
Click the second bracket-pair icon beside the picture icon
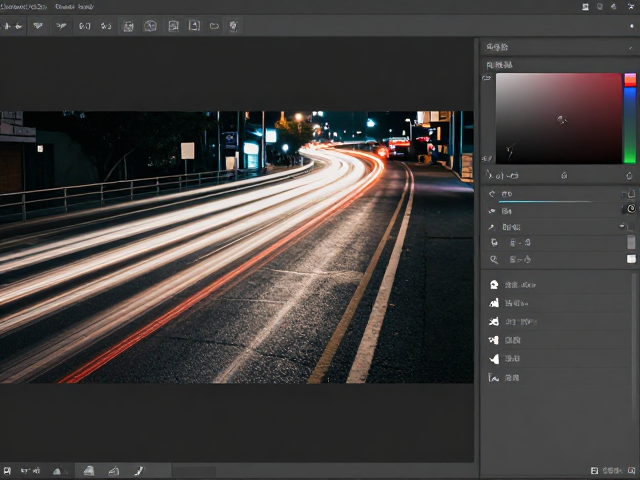(106, 26)
